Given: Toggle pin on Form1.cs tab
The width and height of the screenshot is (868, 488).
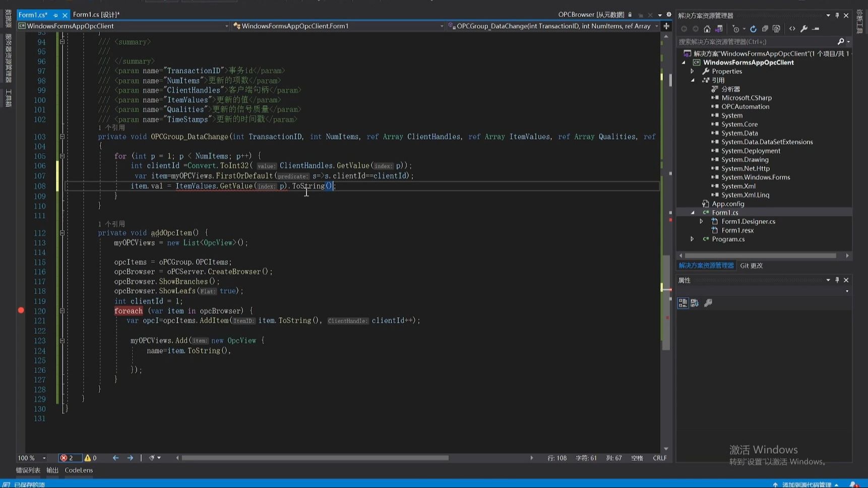Looking at the screenshot, I should point(55,15).
